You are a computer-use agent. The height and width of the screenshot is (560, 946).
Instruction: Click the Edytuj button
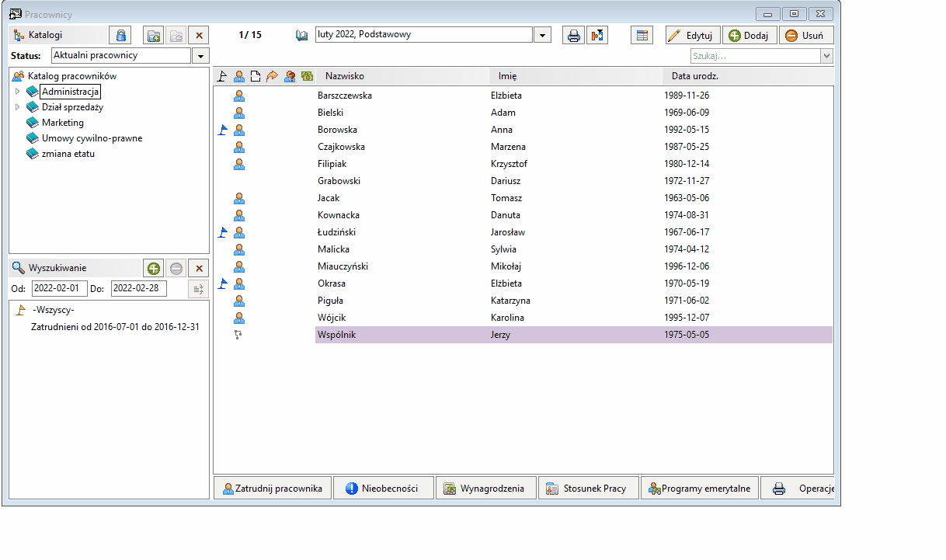(693, 35)
